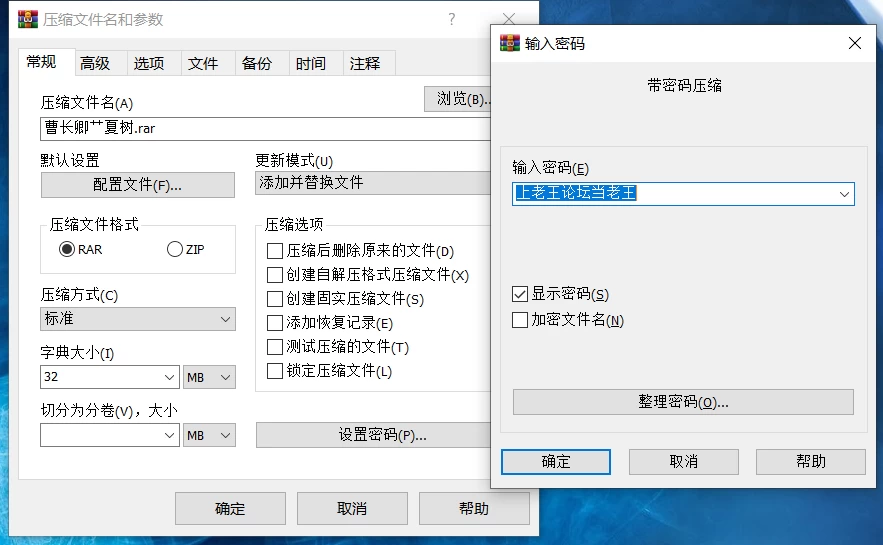Click 帮助 in the password dialog
The width and height of the screenshot is (883, 545).
click(811, 462)
